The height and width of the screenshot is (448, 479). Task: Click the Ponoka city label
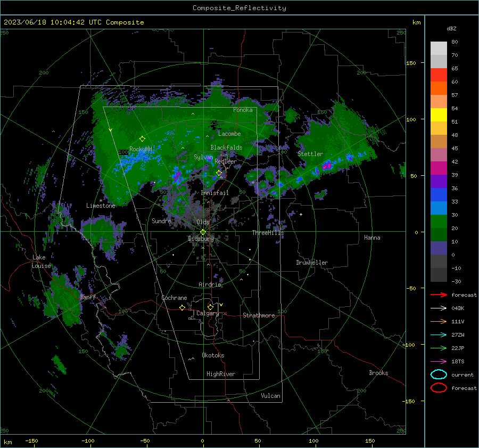pos(243,110)
